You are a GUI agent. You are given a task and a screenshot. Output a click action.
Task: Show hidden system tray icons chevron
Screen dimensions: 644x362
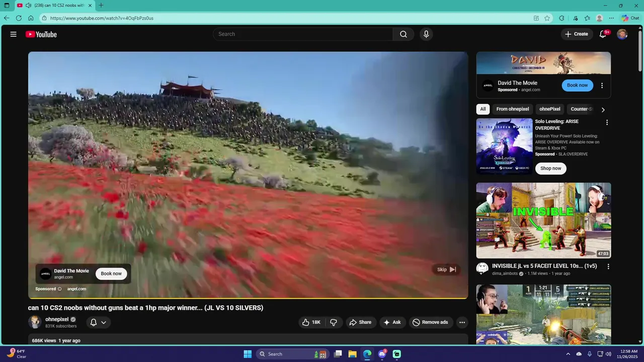pyautogui.click(x=568, y=354)
